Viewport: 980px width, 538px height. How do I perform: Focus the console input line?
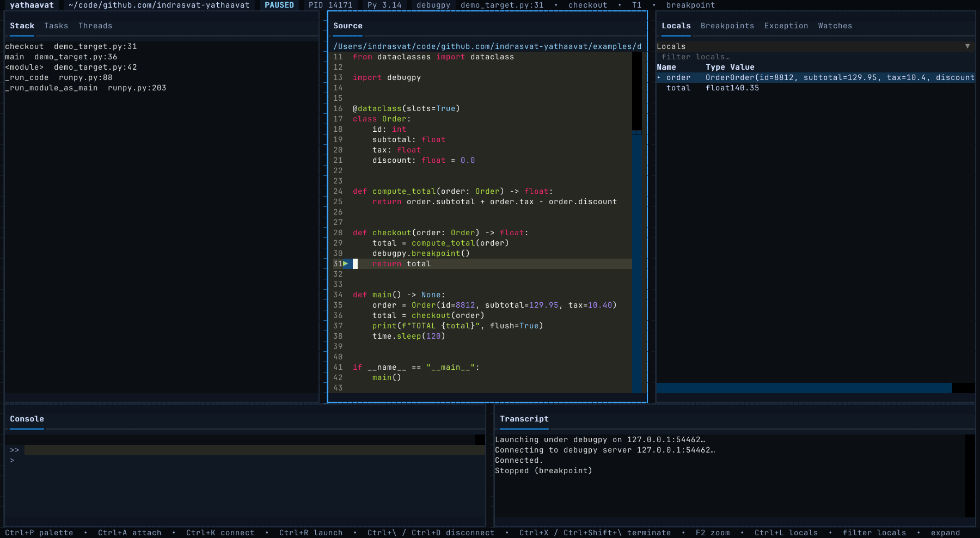255,450
